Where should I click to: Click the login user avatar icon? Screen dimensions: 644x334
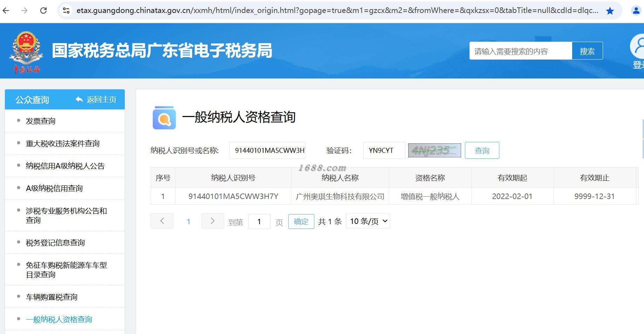tap(638, 46)
